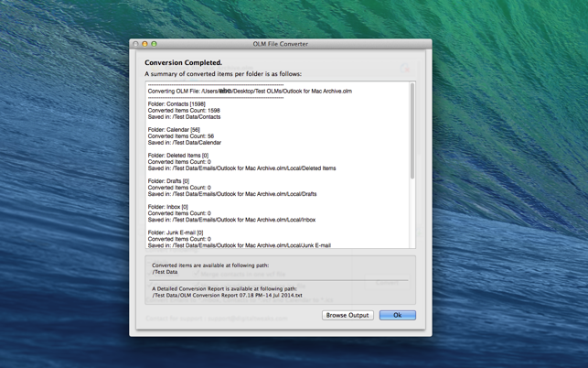
Task: Click the '/Test Data' output path text
Action: pyautogui.click(x=165, y=272)
